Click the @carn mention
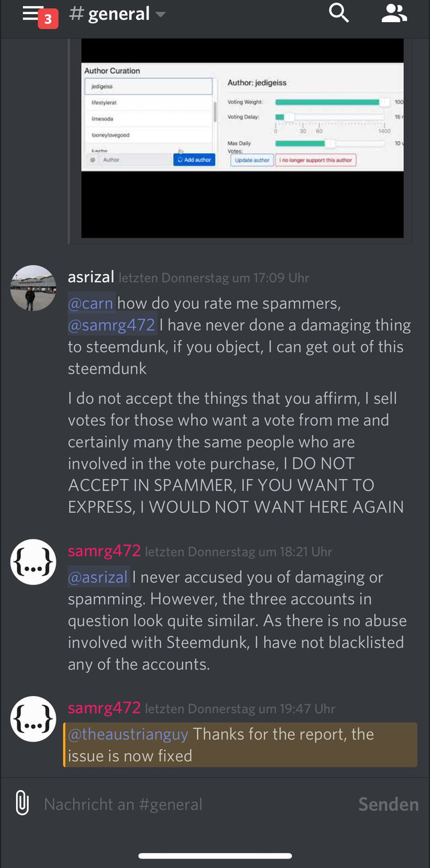 [91, 303]
